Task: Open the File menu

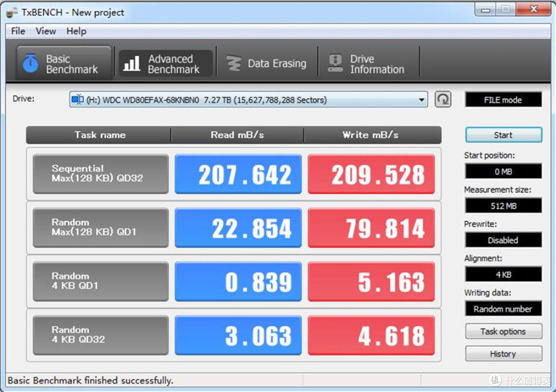Action: pos(18,31)
